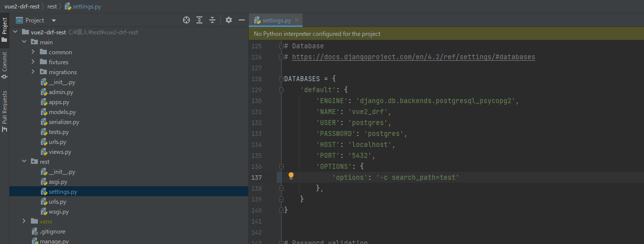The height and width of the screenshot is (244, 644).
Task: Expand the fixtures folder
Action: [33, 62]
